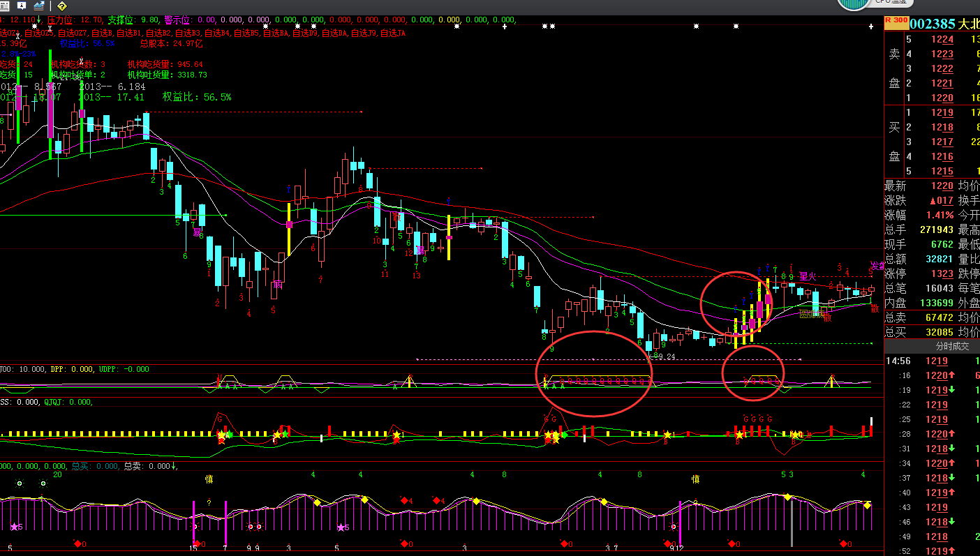Click the 权益比: 56.5% green text on chart

click(197, 97)
